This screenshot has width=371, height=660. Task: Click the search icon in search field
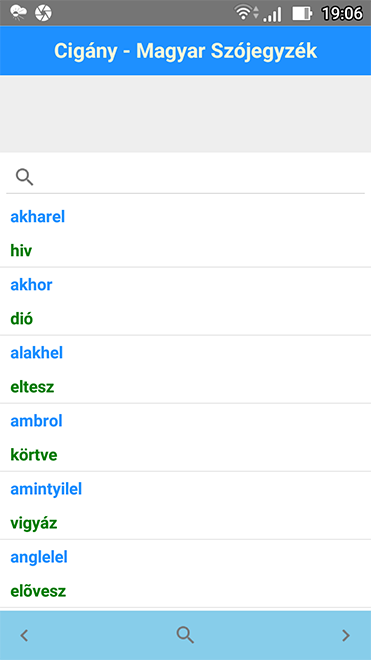(x=24, y=177)
